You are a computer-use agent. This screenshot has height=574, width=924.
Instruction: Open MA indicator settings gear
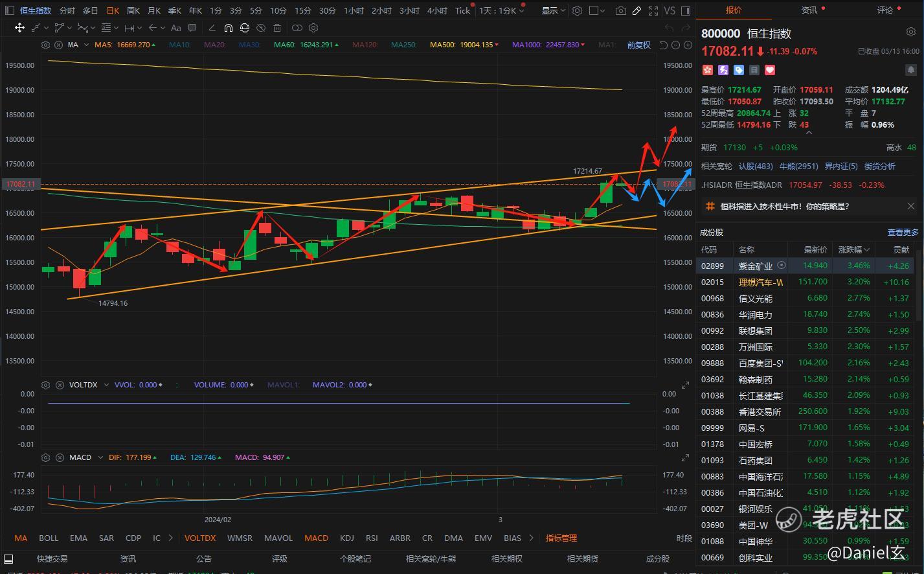(45, 45)
